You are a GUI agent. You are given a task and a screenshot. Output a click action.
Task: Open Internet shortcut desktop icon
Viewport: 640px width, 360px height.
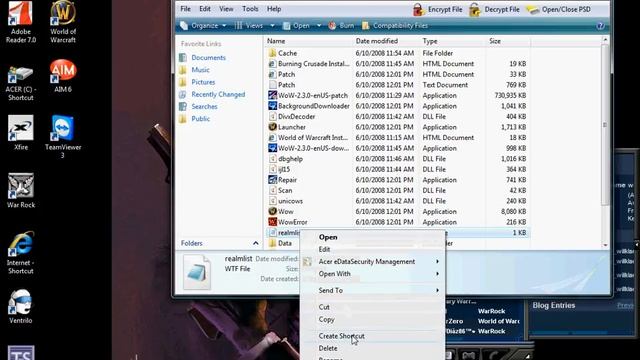[20, 253]
